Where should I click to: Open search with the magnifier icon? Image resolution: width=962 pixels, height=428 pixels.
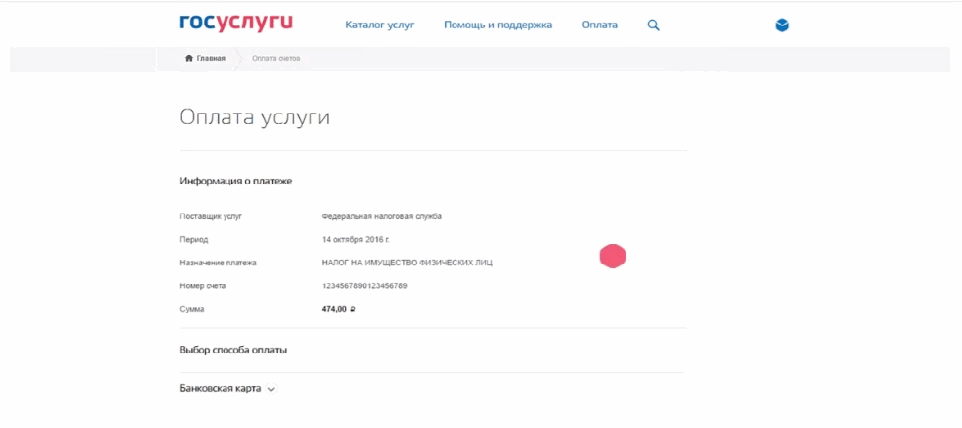(654, 25)
